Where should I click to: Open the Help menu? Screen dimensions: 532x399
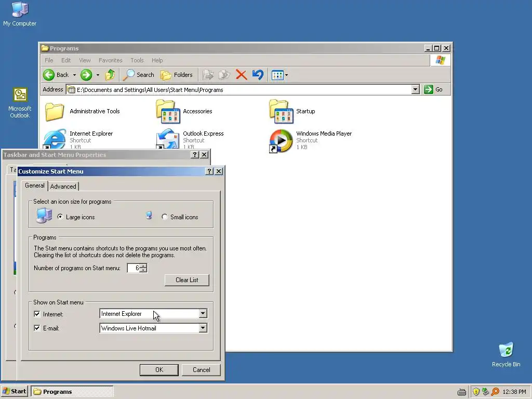157,60
